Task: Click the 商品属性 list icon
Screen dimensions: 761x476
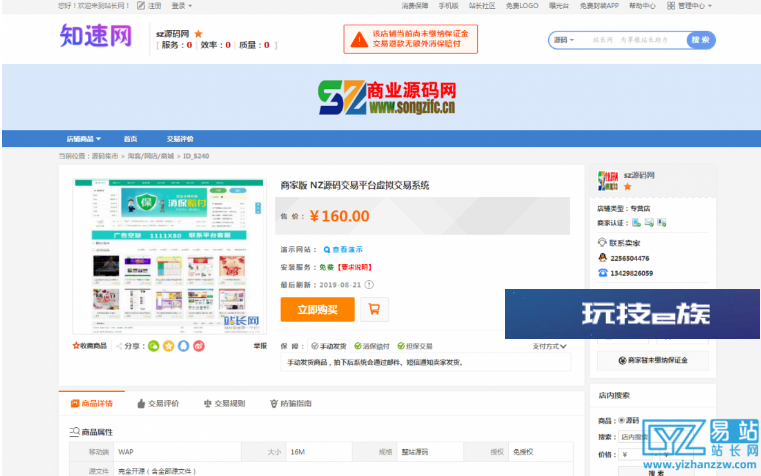Action: [74, 432]
